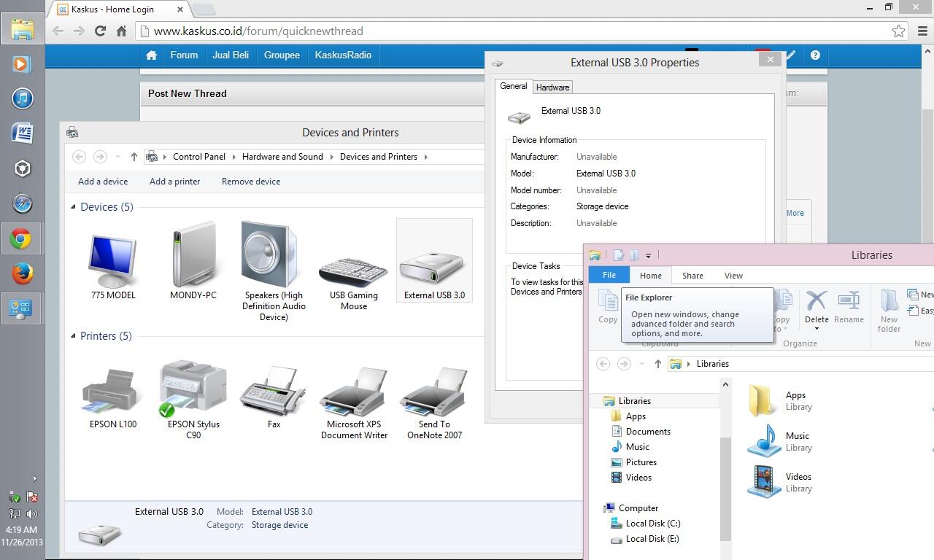The height and width of the screenshot is (560, 934).
Task: Click the Delete icon in Libraries ribbon
Action: click(x=816, y=306)
